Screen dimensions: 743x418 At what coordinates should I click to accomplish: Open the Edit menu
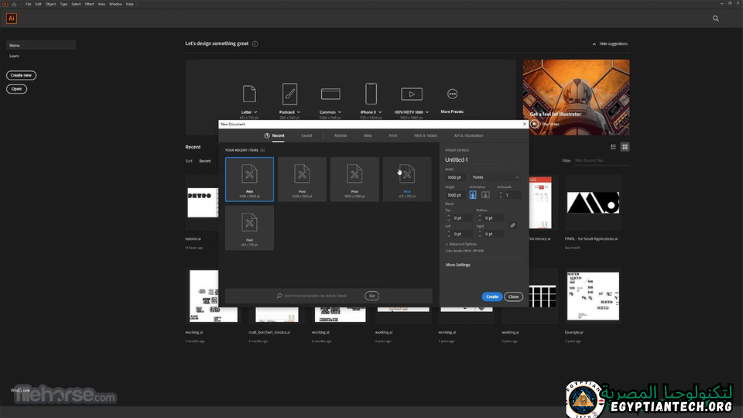point(38,4)
